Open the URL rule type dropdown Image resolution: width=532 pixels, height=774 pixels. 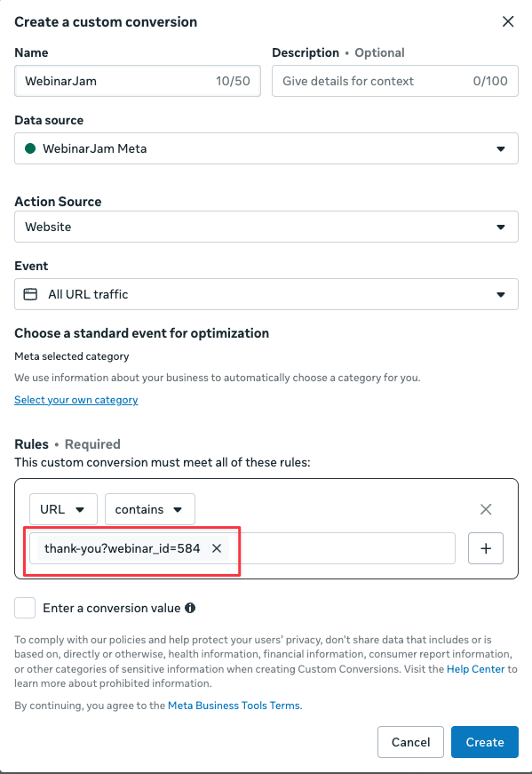63,509
